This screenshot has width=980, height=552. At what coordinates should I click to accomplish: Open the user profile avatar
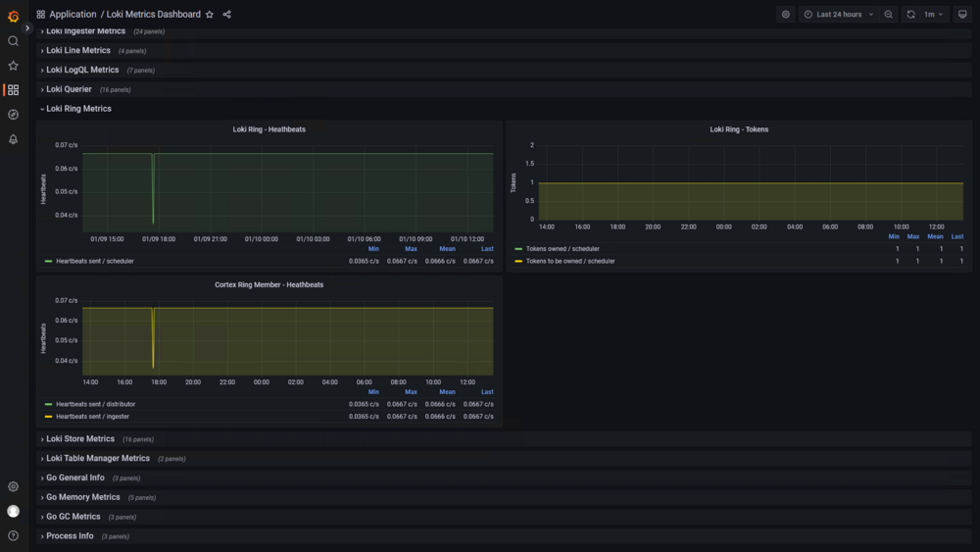tap(13, 511)
